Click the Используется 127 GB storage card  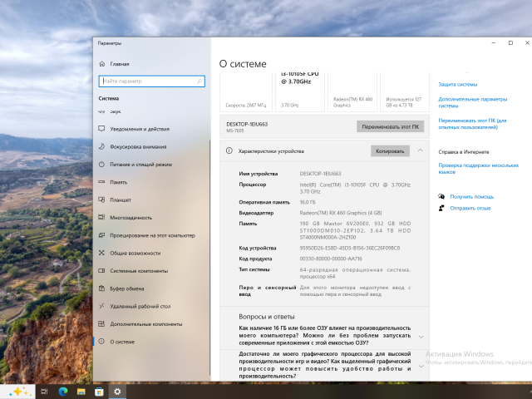point(405,91)
